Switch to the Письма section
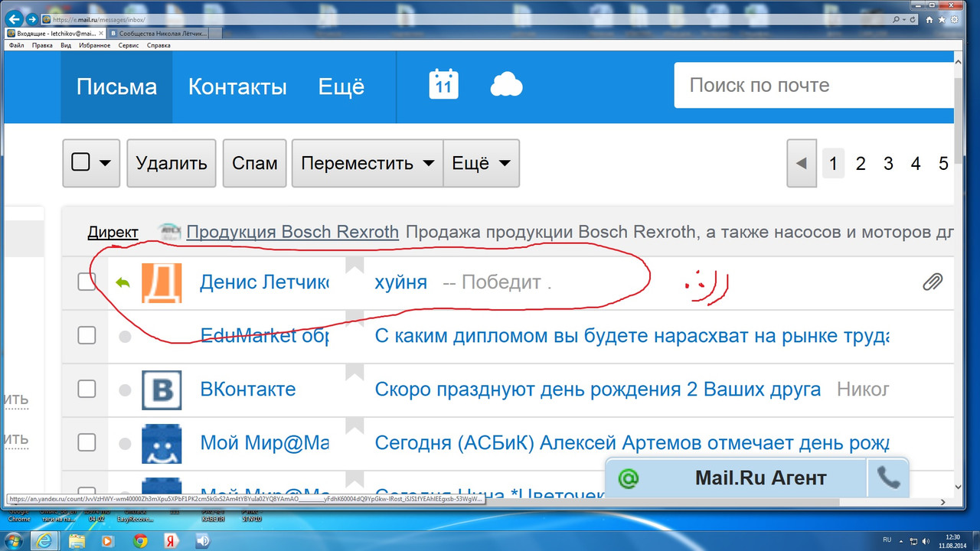This screenshot has width=980, height=551. pos(116,86)
